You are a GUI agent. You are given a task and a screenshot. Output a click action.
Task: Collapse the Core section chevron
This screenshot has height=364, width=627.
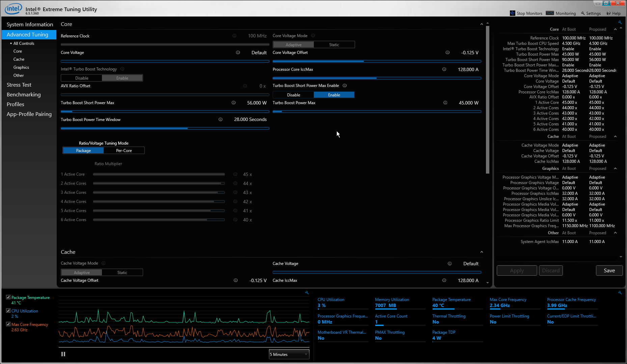(x=482, y=24)
